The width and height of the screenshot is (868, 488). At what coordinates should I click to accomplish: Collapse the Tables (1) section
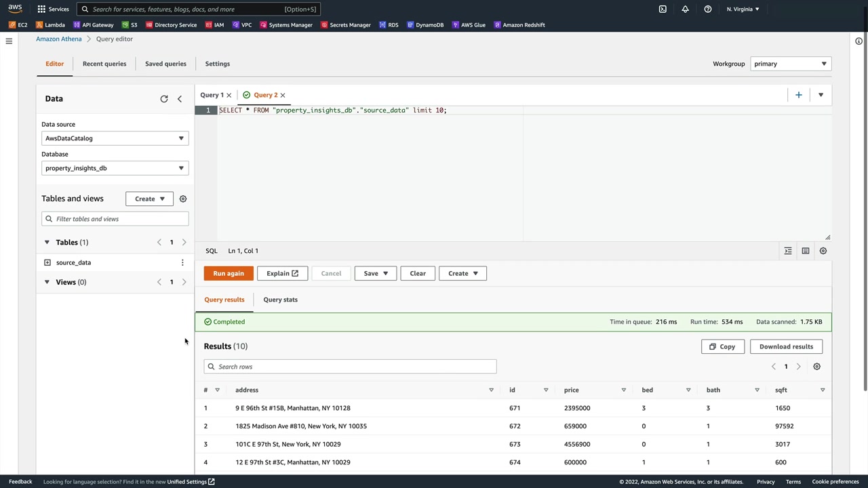tap(47, 242)
